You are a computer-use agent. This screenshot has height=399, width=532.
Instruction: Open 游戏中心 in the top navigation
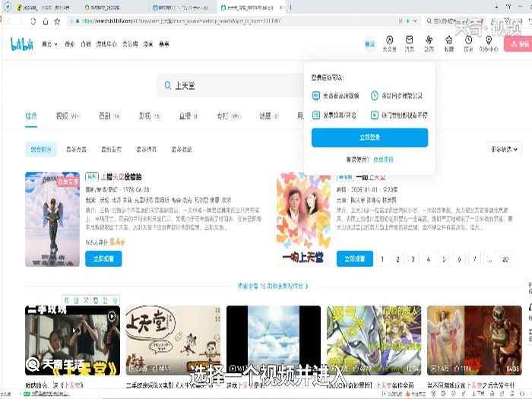[106, 44]
